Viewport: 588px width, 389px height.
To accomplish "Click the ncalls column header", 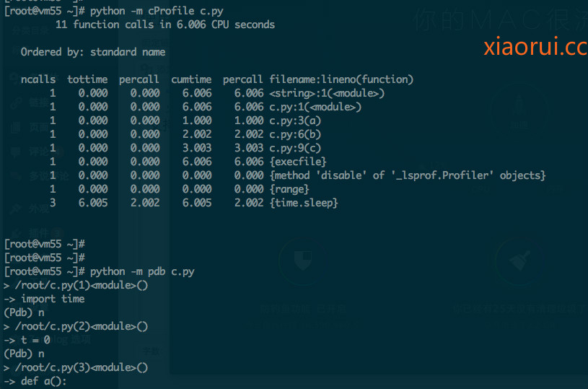I will pos(38,79).
